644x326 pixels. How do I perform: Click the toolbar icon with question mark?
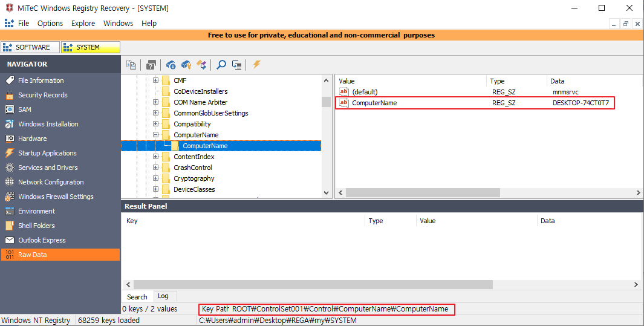(151, 65)
